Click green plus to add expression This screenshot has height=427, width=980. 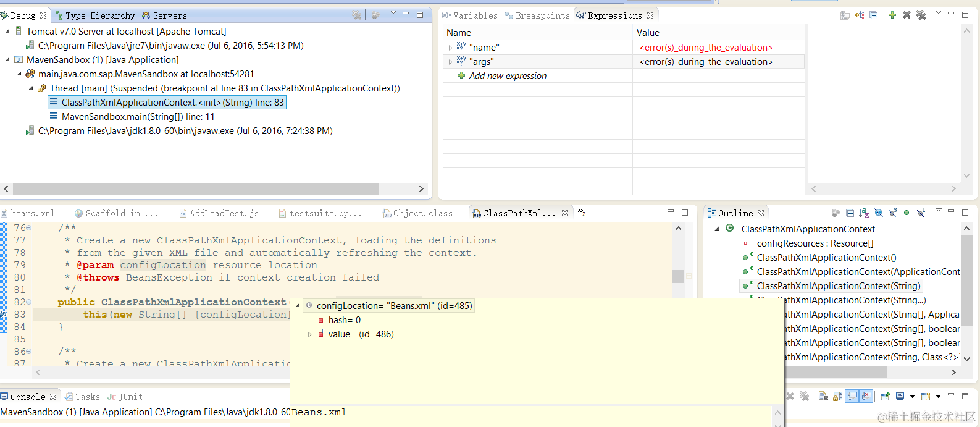(x=892, y=15)
